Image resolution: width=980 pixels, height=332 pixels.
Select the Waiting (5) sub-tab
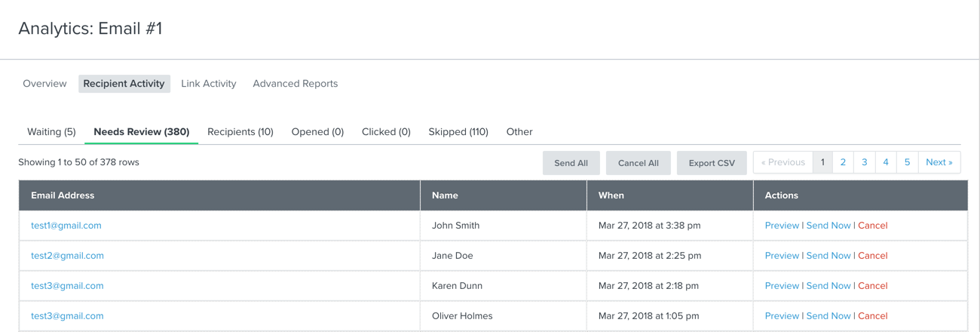(x=51, y=132)
